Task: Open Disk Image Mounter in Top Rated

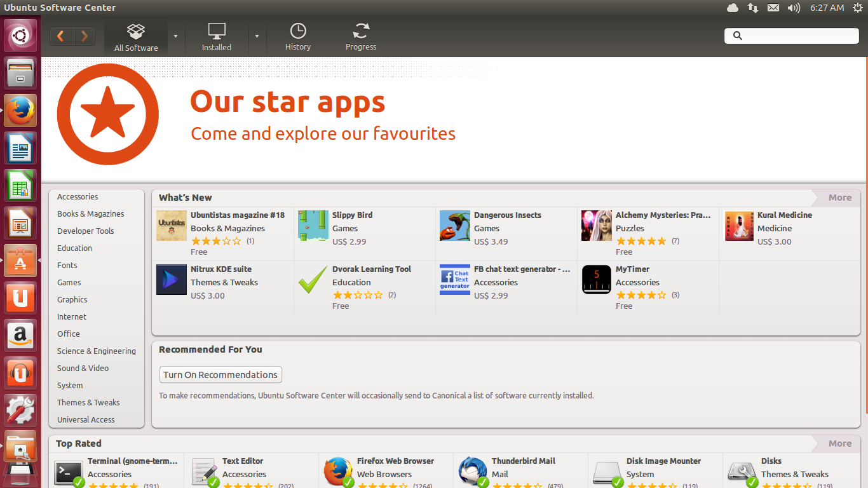Action: 655,471
